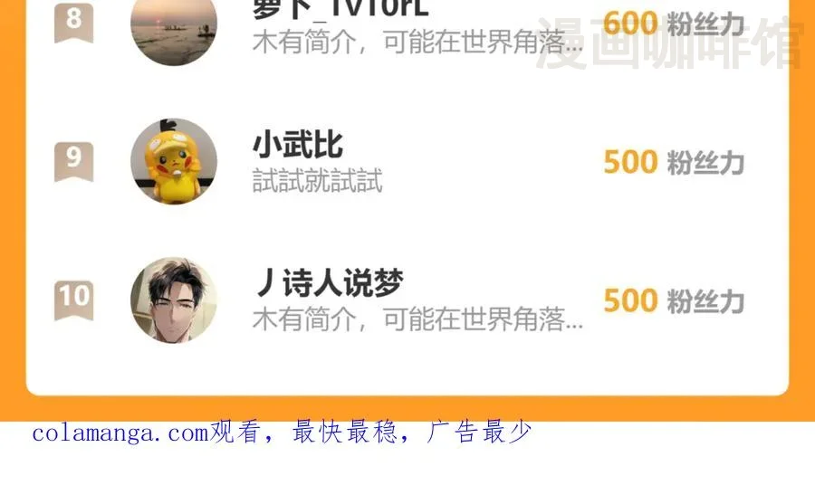Click the rank 10 user bio 木有简介
This screenshot has width=815, height=504.
(417, 319)
